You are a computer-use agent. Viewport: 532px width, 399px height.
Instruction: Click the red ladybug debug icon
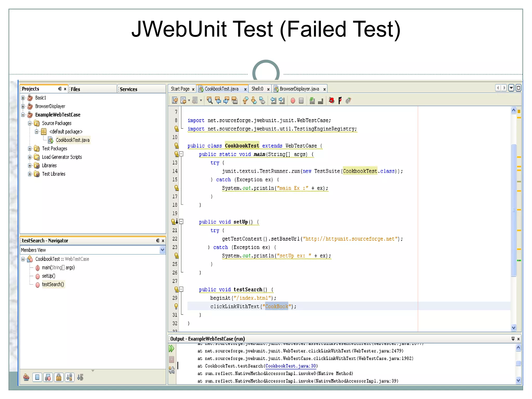[x=331, y=101]
